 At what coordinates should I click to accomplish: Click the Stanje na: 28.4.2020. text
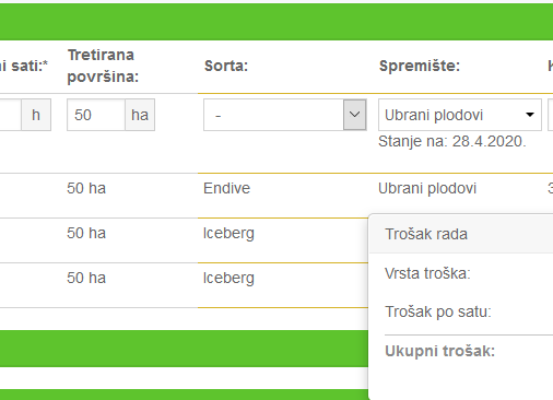click(452, 141)
